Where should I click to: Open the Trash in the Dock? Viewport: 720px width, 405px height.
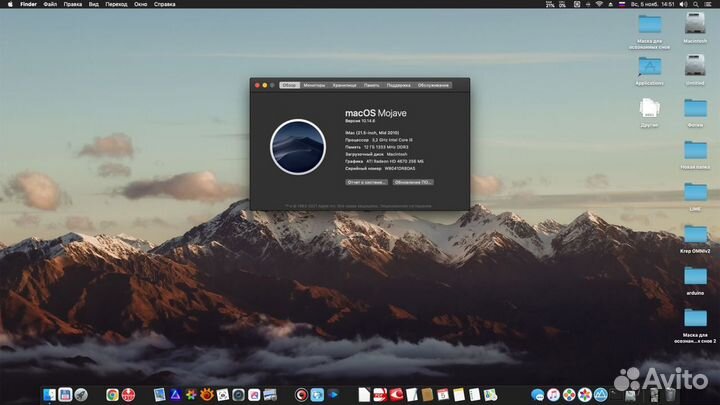coord(670,394)
